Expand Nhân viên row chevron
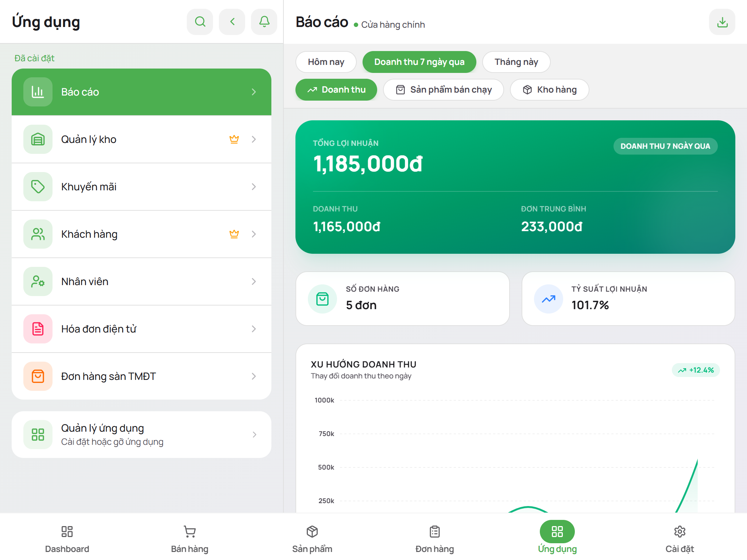The height and width of the screenshot is (560, 747). [254, 281]
